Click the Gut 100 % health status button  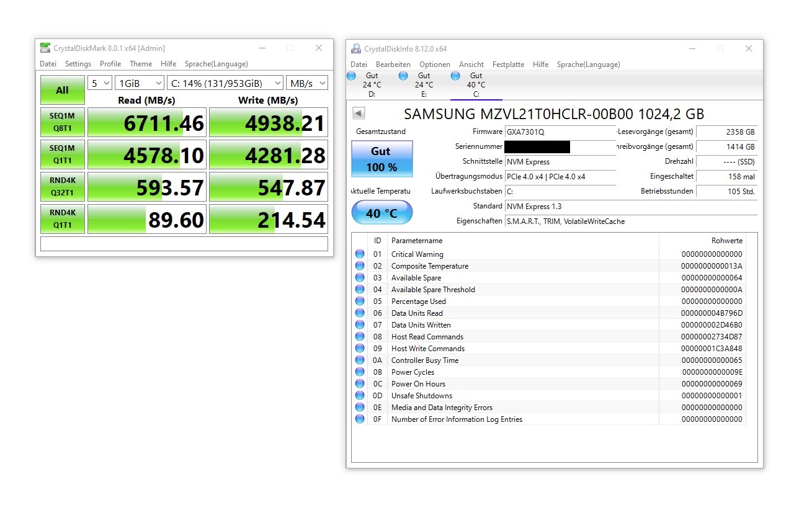[381, 159]
